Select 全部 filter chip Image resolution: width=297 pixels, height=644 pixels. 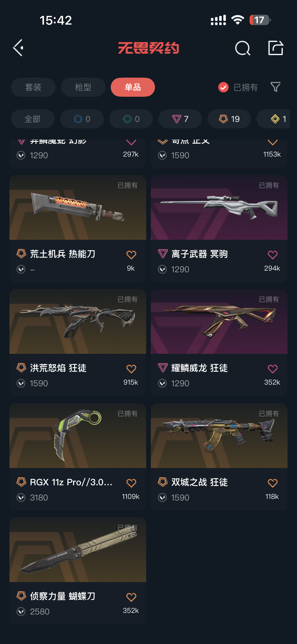33,119
